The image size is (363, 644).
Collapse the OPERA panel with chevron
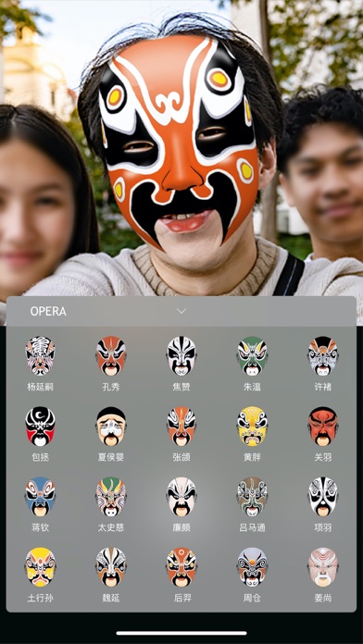181,311
